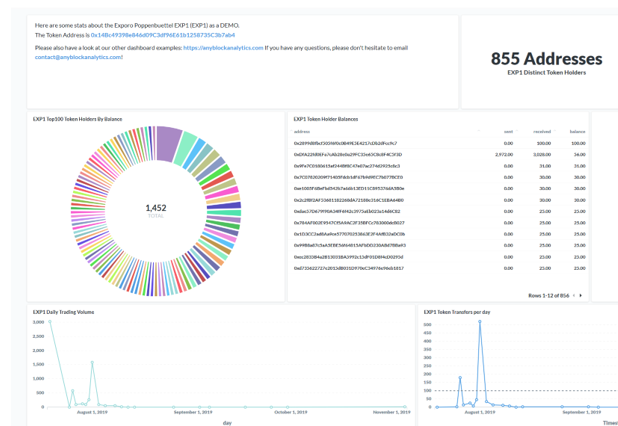Click November 1, 2019 on Trading Volume axis
Viewport: 618px width, 426px height.
pyautogui.click(x=392, y=412)
